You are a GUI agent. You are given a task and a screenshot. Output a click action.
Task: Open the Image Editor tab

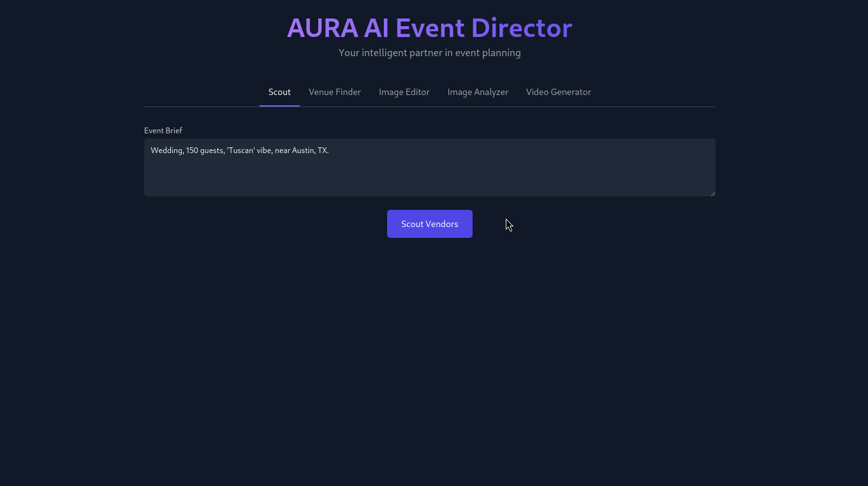(404, 92)
